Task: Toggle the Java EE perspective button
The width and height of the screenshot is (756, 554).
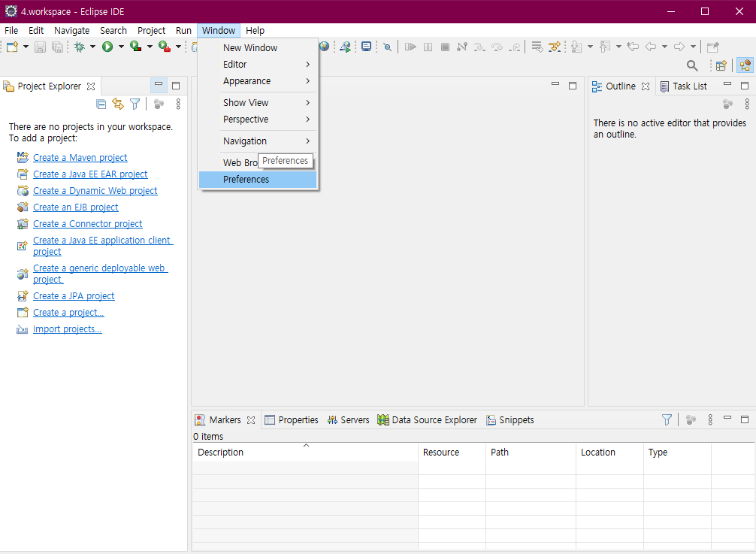Action: click(745, 65)
